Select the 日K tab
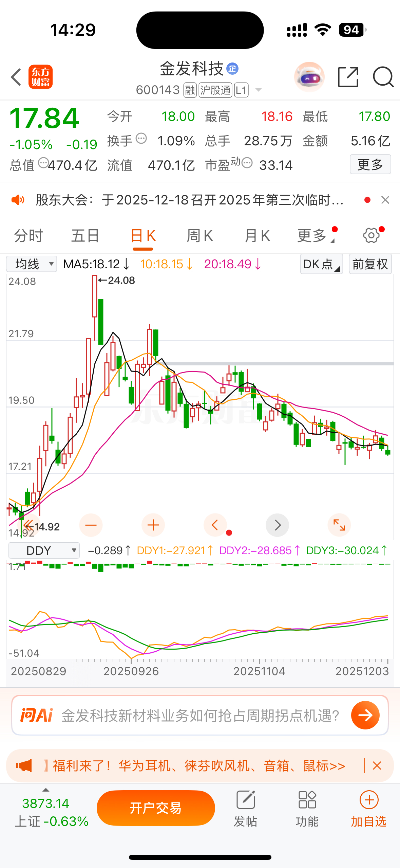Image resolution: width=400 pixels, height=868 pixels. [143, 236]
